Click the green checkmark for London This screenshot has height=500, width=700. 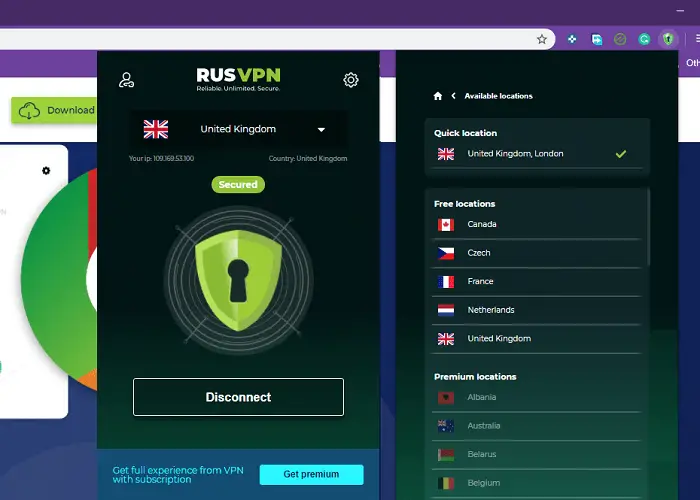click(x=621, y=154)
